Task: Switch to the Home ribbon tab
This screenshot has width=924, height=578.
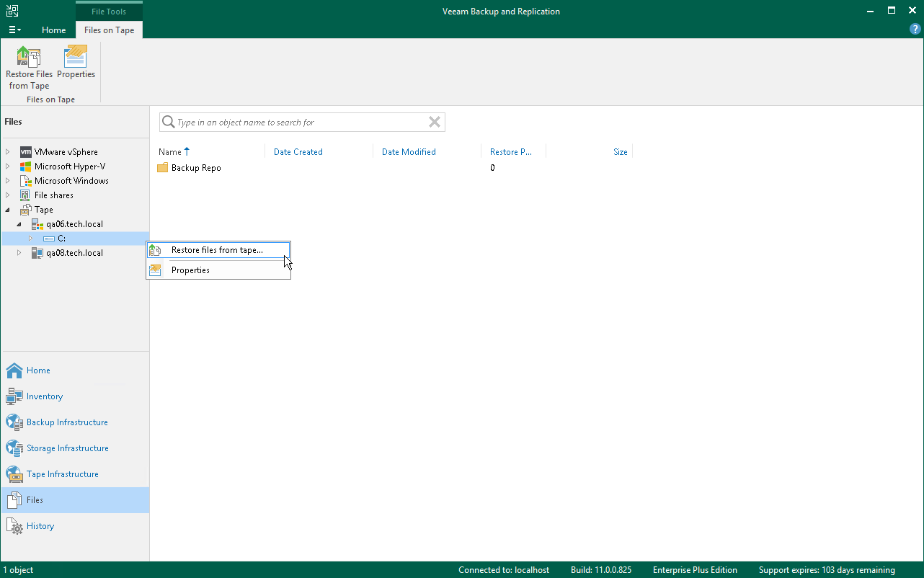Action: (54, 30)
